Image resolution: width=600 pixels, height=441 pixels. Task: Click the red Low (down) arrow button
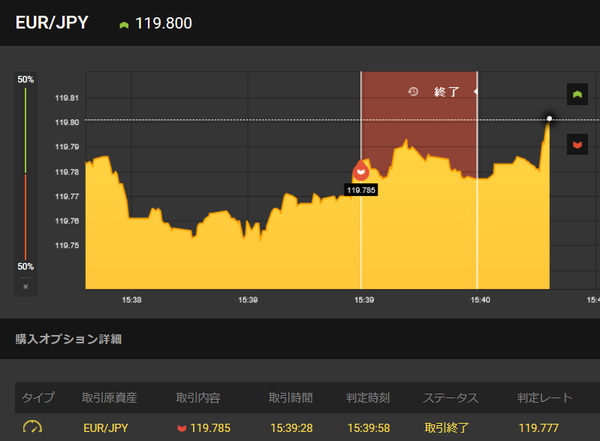577,145
